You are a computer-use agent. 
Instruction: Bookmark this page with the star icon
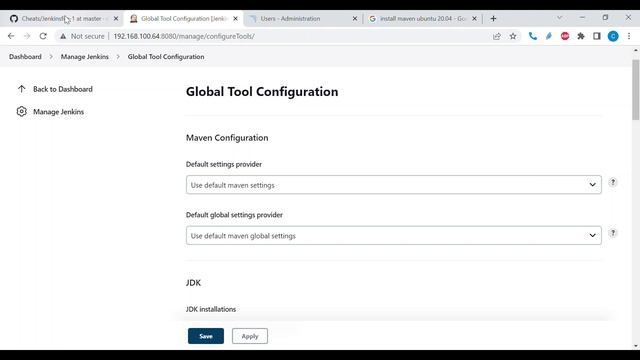[513, 36]
